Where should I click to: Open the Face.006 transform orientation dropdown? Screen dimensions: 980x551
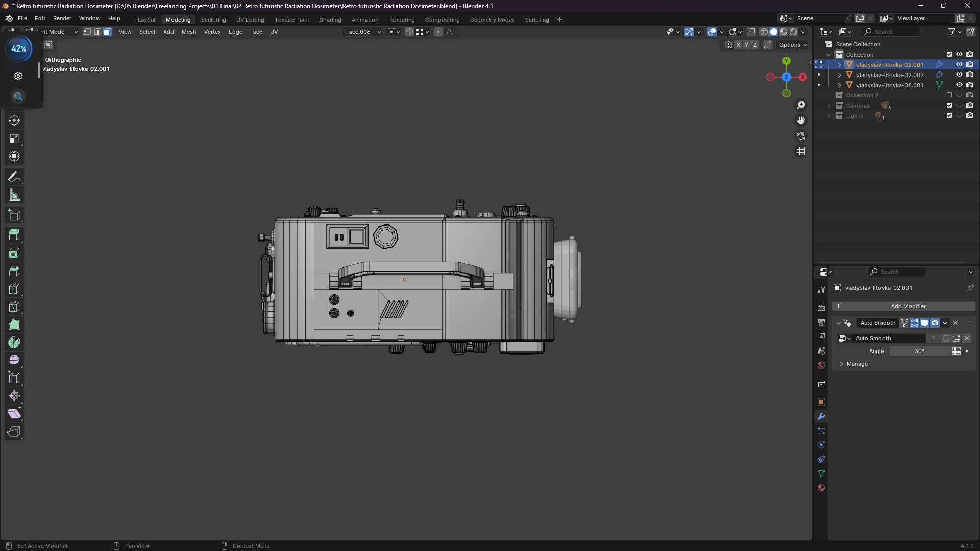pyautogui.click(x=363, y=32)
